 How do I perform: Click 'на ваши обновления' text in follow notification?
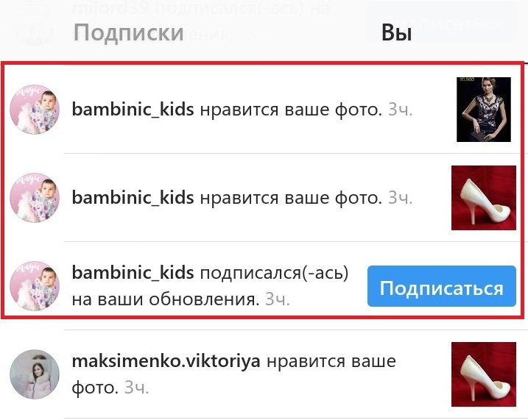(x=166, y=299)
